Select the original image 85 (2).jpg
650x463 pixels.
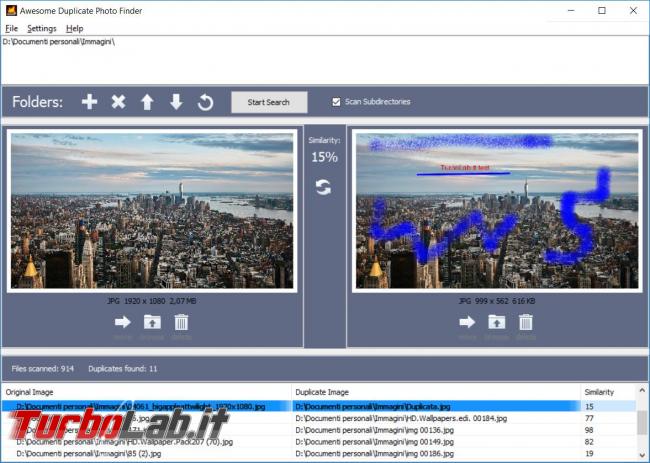coord(89,453)
